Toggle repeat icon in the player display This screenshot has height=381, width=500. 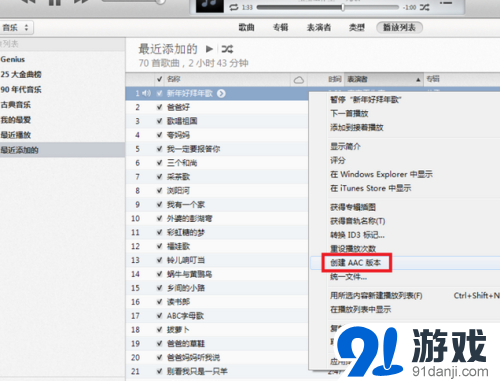[x=234, y=7]
